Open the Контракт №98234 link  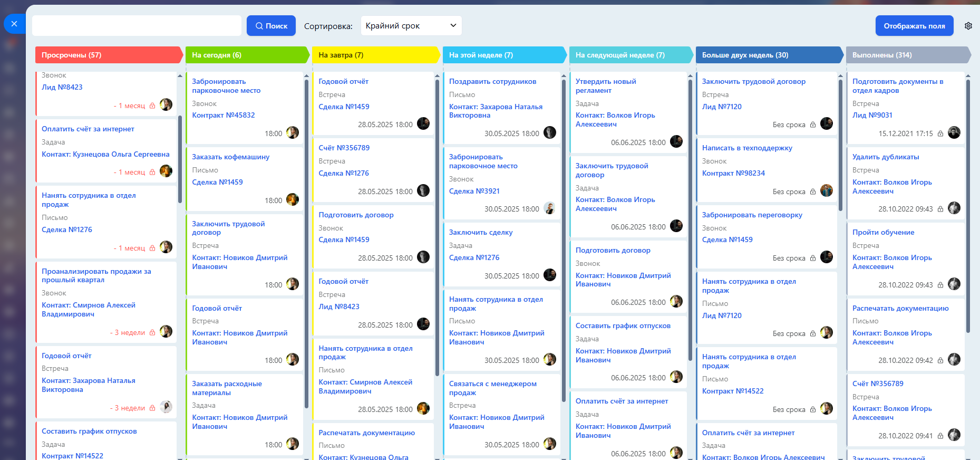(x=733, y=173)
